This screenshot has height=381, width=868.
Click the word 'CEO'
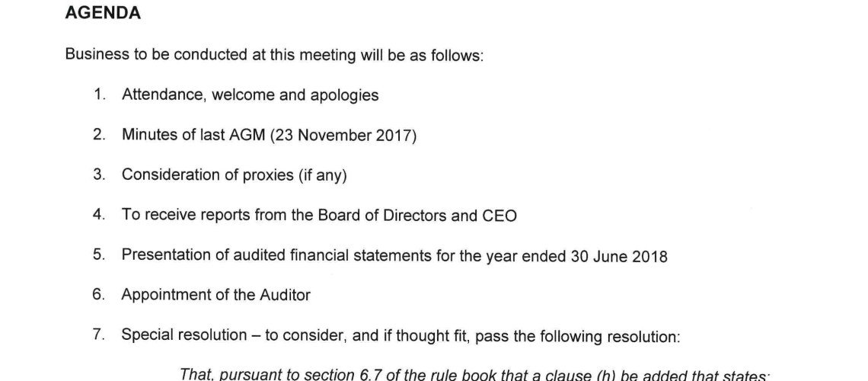click(499, 216)
